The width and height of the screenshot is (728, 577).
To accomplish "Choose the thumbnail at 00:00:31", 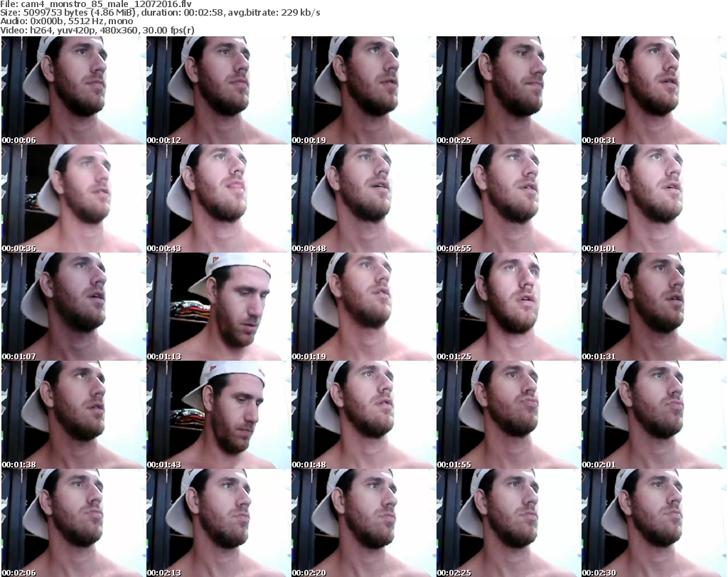I will click(653, 90).
